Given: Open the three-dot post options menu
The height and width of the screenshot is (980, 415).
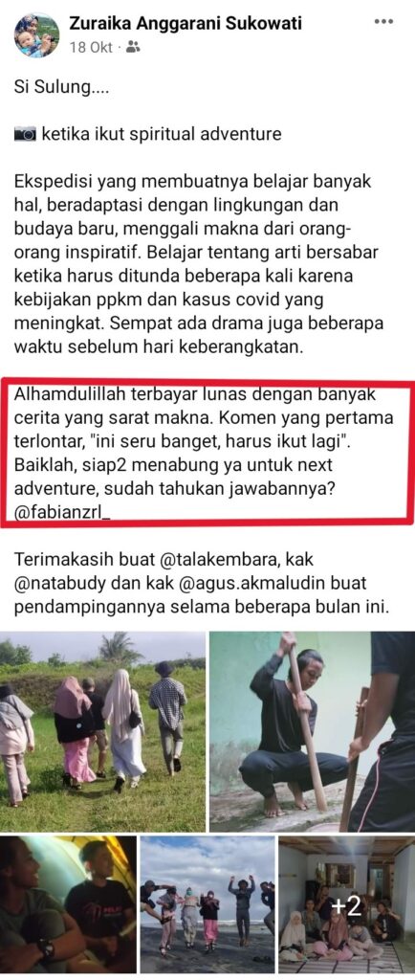Looking at the screenshot, I should pyautogui.click(x=383, y=22).
